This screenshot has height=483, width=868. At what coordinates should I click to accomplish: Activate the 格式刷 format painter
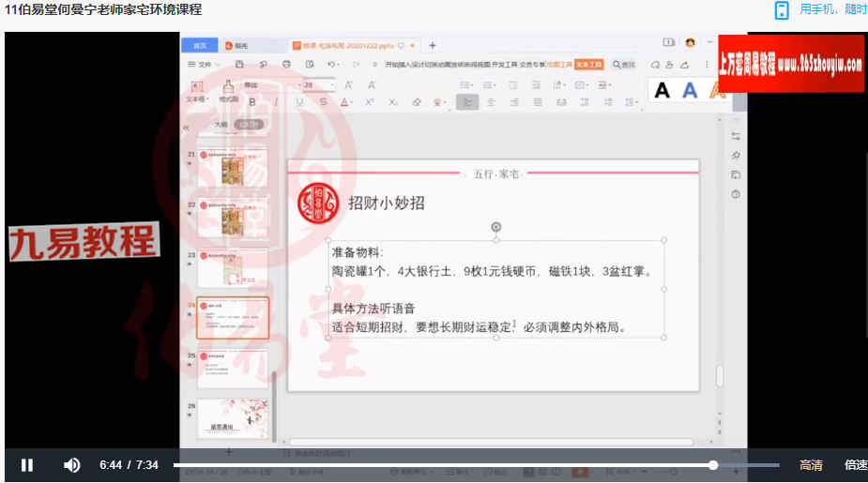click(x=228, y=91)
